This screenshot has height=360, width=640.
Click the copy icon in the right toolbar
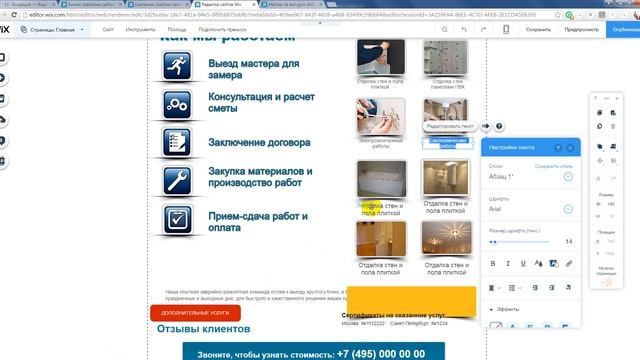[600, 113]
